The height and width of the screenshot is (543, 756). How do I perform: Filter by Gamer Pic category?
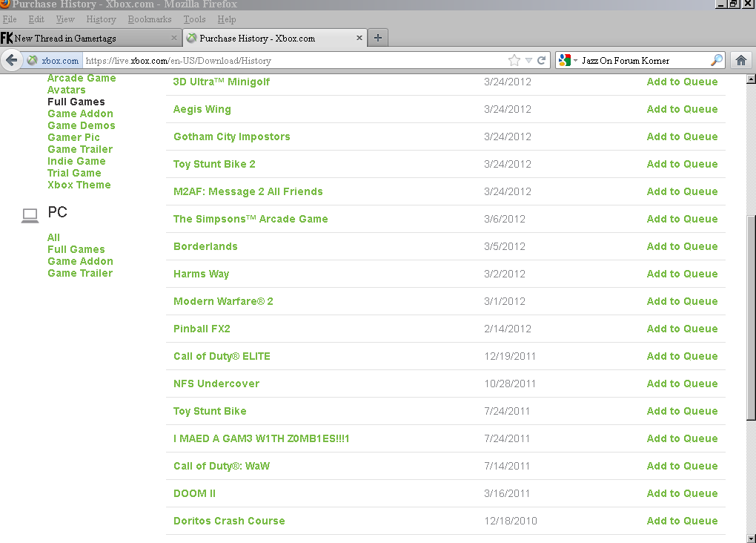tap(74, 137)
